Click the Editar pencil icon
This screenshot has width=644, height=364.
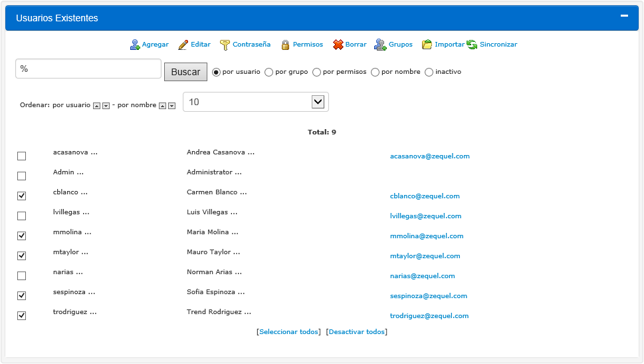pos(183,45)
